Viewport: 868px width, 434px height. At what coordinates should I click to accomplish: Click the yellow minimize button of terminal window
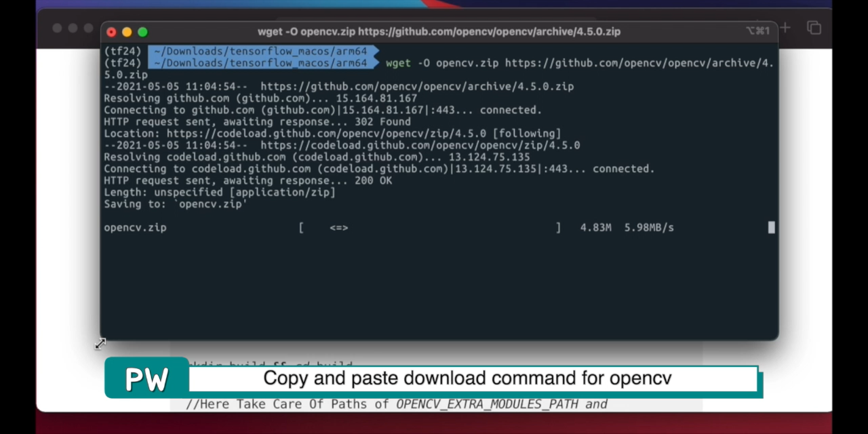pos(127,32)
